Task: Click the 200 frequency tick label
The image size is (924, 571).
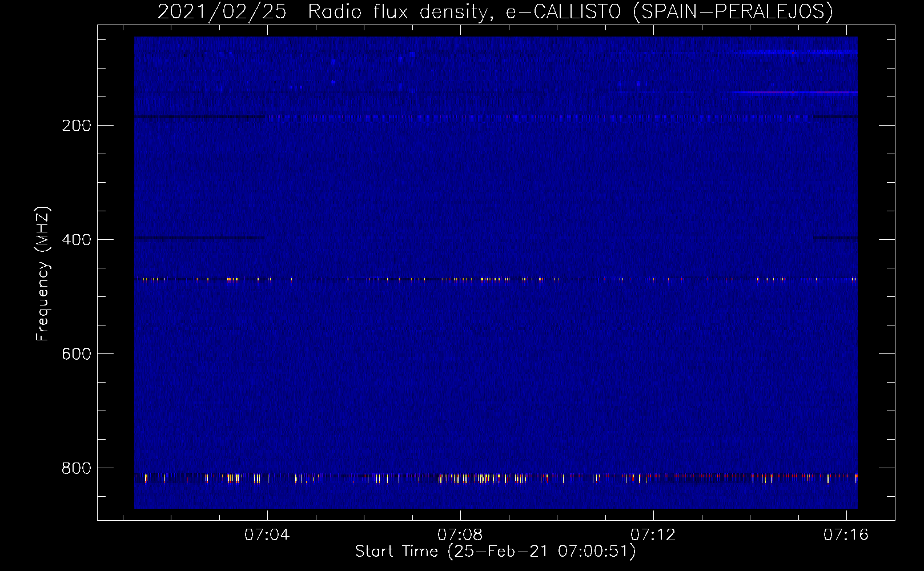Action: point(77,126)
